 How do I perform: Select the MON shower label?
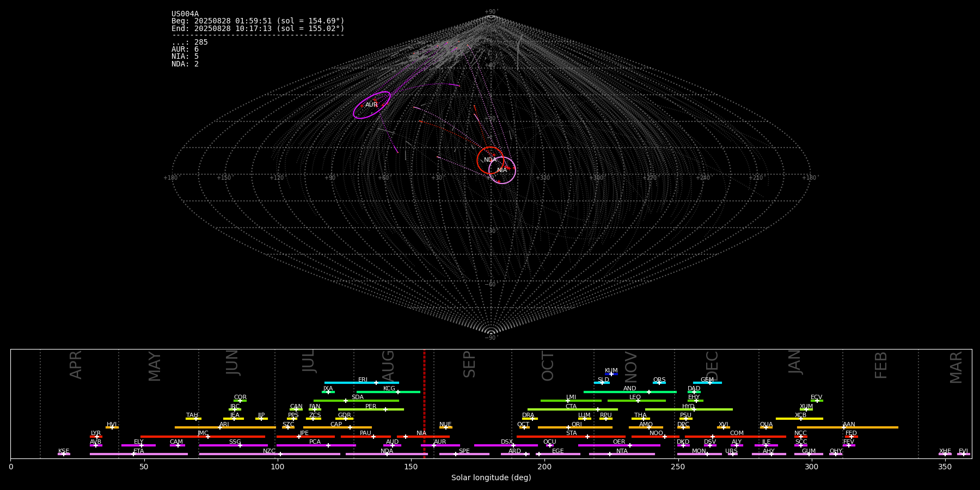pyautogui.click(x=699, y=451)
